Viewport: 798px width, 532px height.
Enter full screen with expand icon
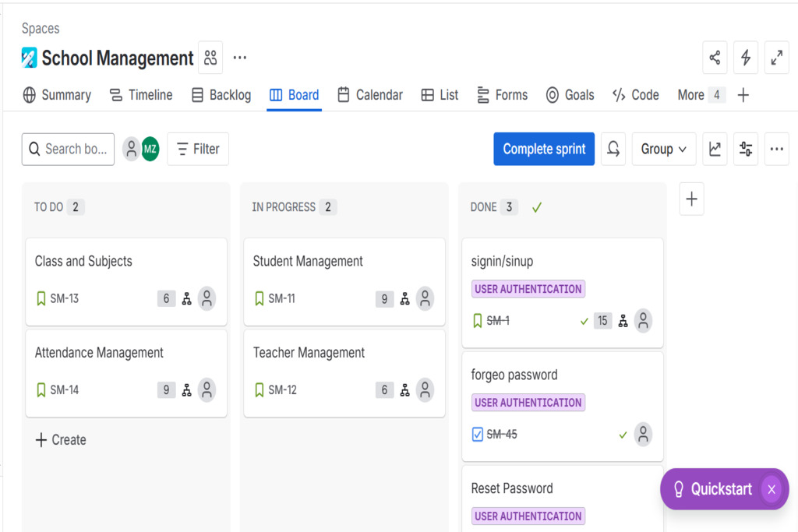pos(777,58)
